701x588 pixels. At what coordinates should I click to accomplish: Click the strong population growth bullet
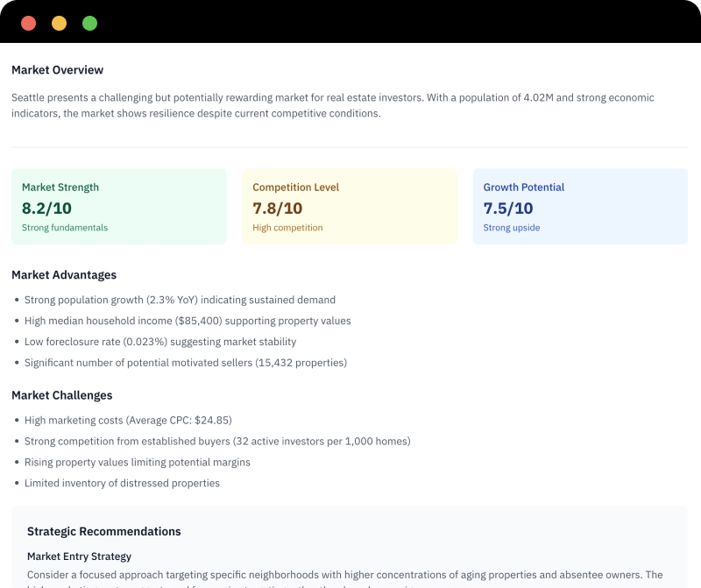(x=180, y=300)
